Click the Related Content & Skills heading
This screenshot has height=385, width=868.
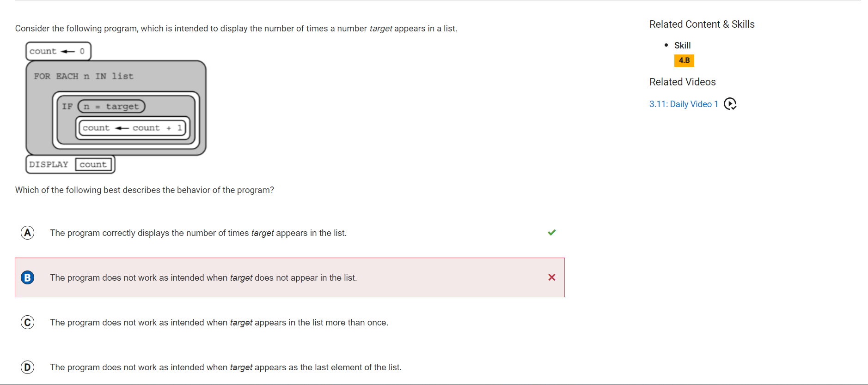(702, 24)
